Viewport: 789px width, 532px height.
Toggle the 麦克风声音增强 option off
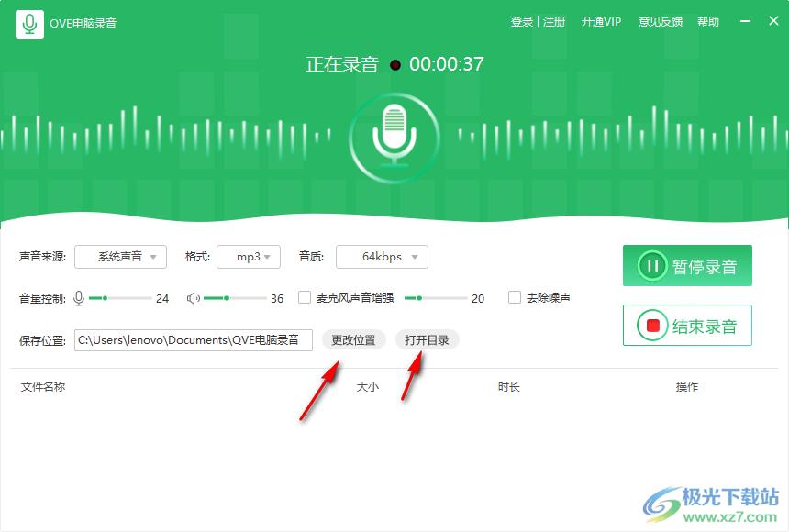click(304, 297)
